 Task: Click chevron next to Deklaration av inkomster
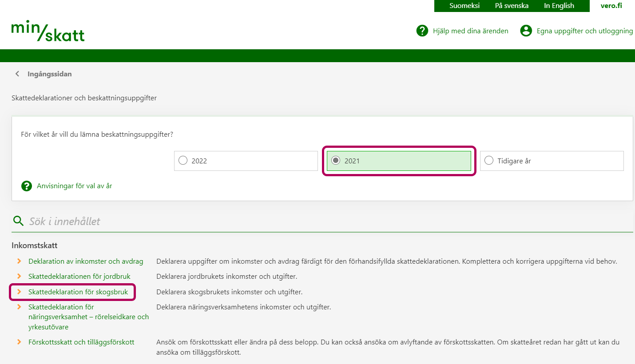[19, 261]
